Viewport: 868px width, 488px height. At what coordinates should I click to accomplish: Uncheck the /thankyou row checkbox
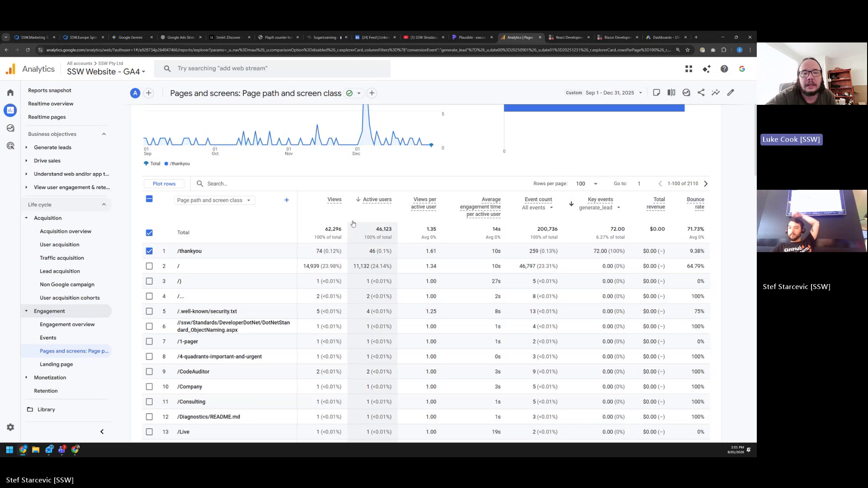149,251
